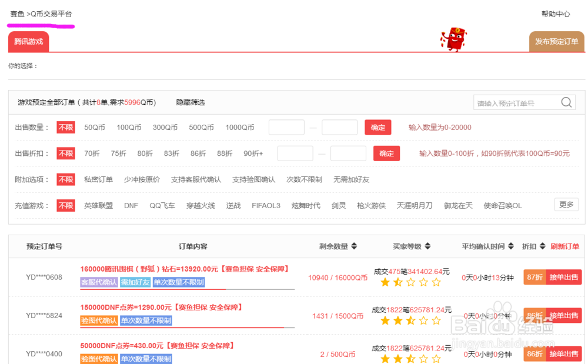Click the minimum discount input box

(295, 153)
